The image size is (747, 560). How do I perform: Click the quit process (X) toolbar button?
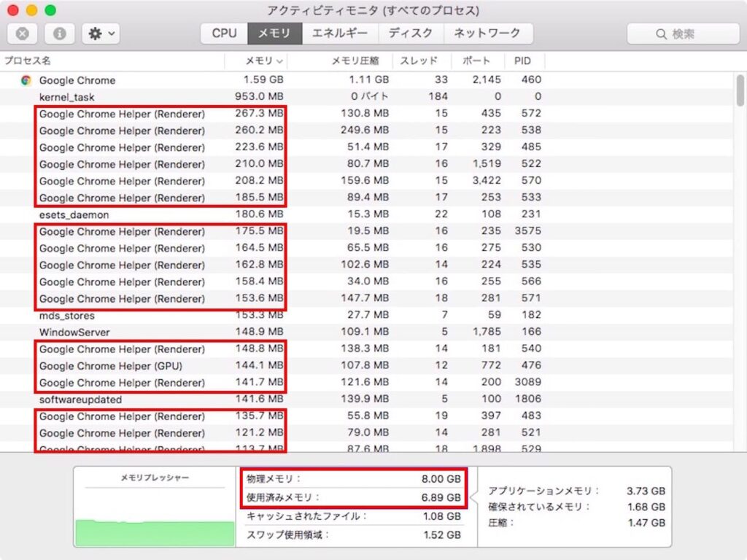[x=23, y=34]
